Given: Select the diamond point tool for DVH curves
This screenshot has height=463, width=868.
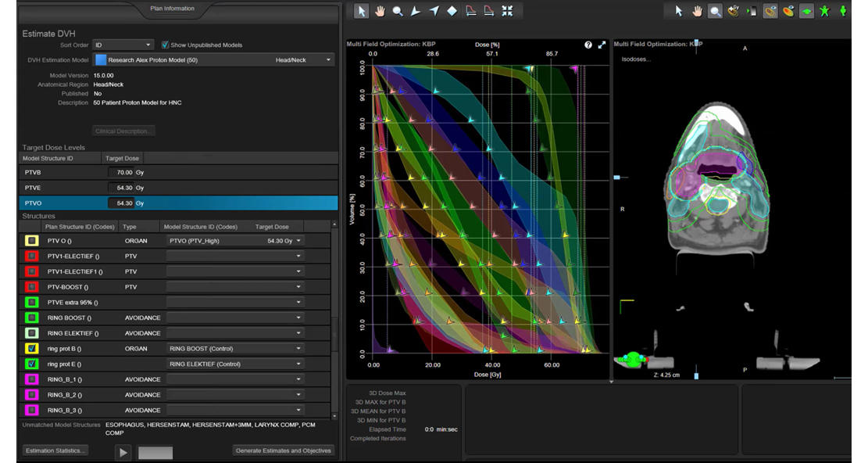Looking at the screenshot, I should tap(451, 10).
